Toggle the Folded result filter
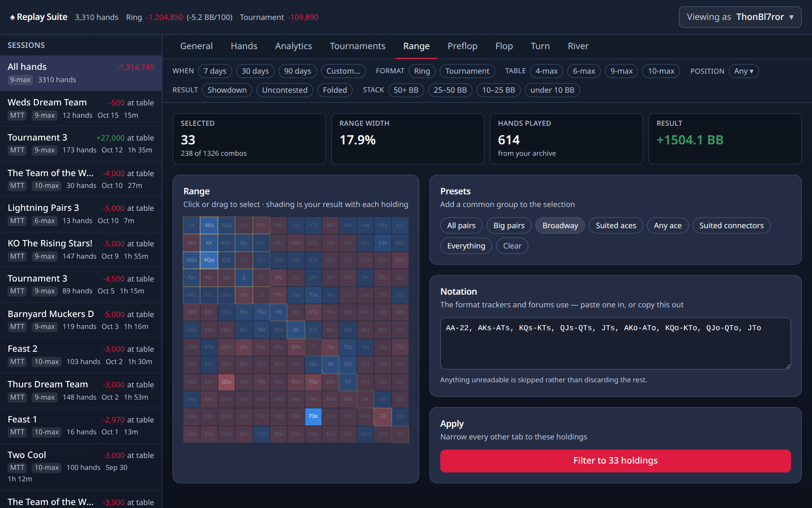 pos(335,90)
